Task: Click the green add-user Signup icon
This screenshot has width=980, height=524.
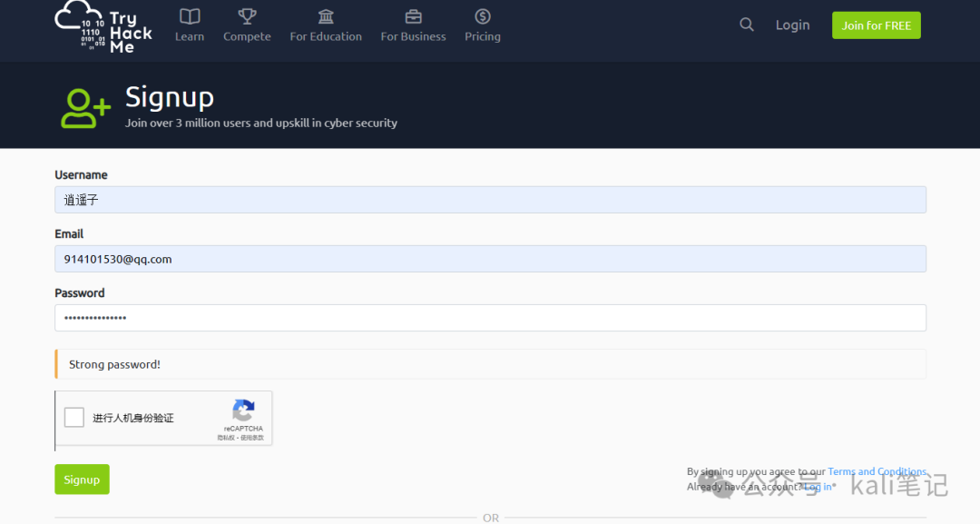Action: tap(85, 108)
